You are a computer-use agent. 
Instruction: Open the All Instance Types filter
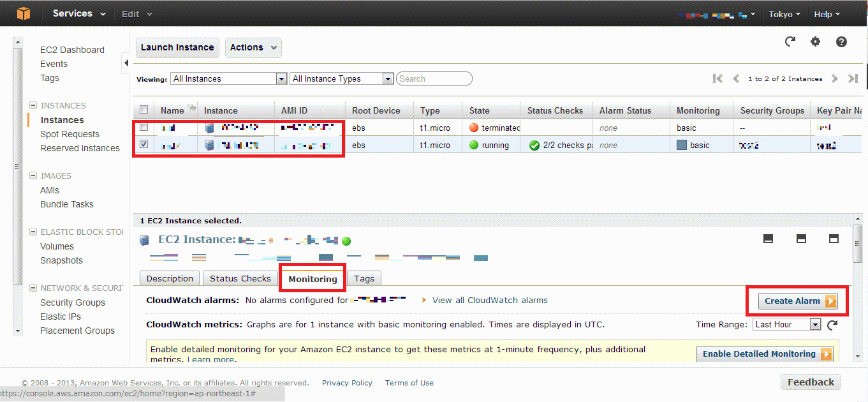point(341,78)
